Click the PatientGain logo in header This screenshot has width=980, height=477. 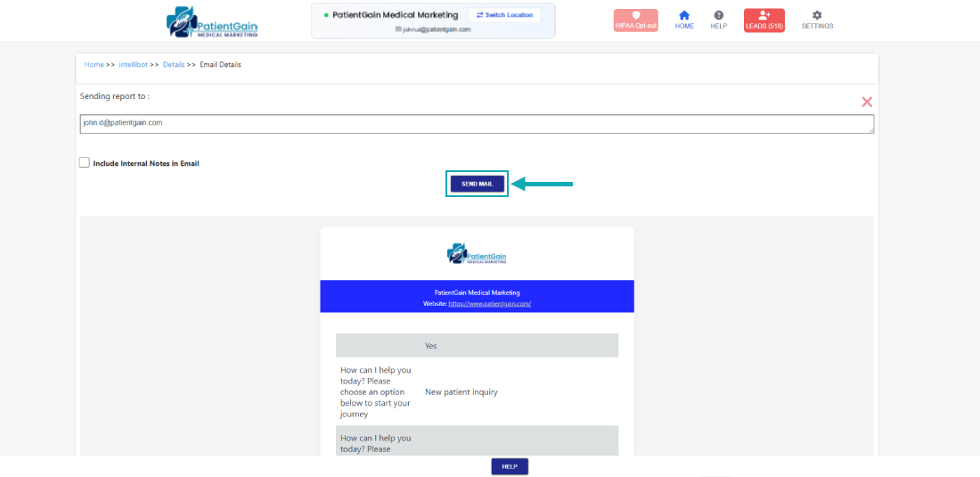click(x=212, y=22)
